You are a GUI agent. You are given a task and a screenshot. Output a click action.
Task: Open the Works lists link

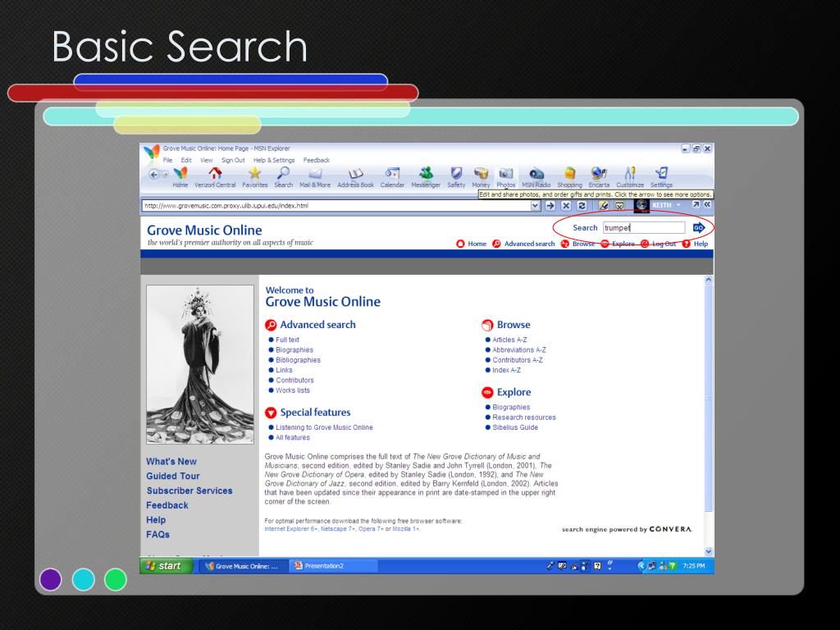[x=293, y=390]
